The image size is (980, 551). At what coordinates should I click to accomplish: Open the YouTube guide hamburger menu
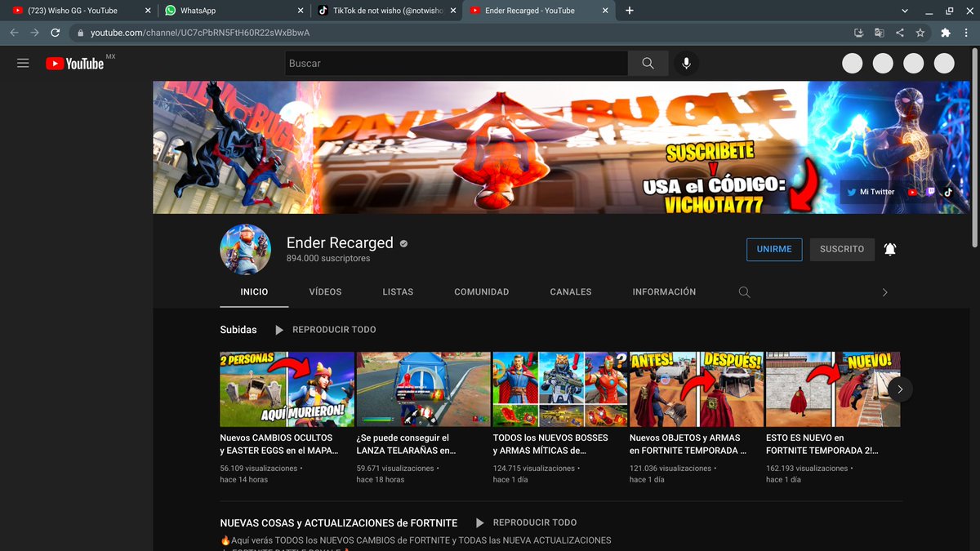(23, 63)
